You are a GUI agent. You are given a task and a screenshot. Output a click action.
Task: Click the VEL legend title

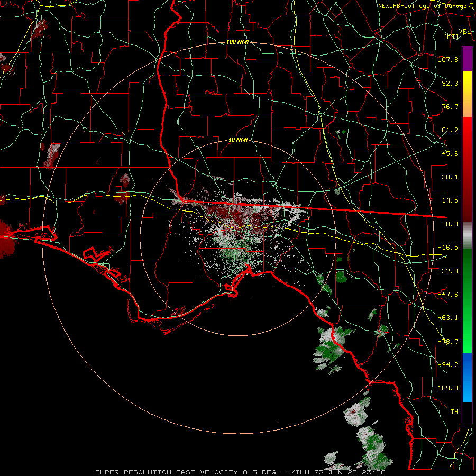click(x=464, y=32)
